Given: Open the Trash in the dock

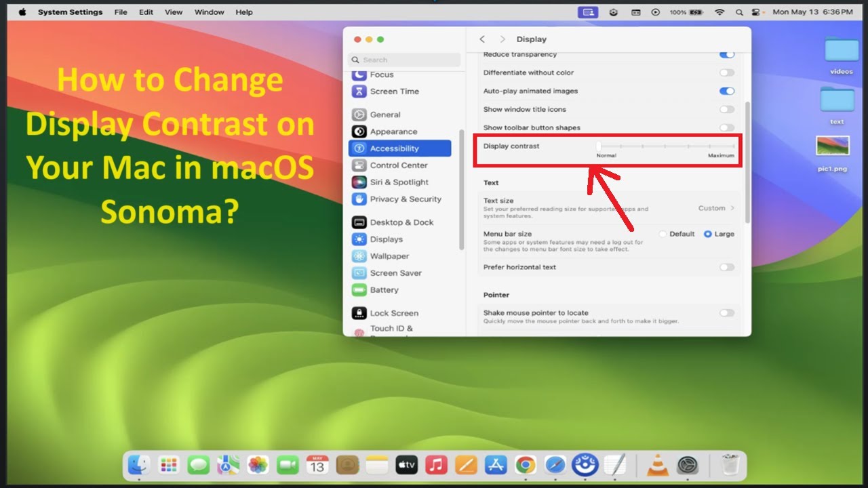Looking at the screenshot, I should (730, 465).
